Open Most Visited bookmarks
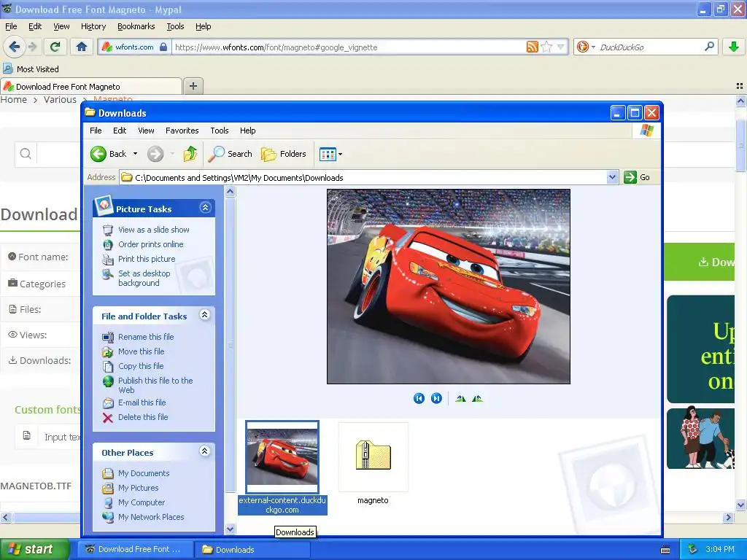Screen dimensions: 747x560 pos(31,69)
